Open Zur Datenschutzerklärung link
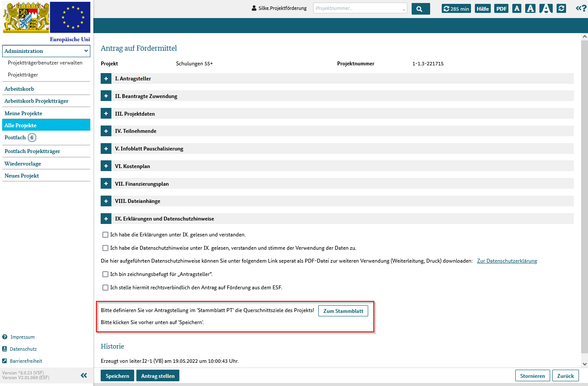This screenshot has height=386, width=588. coord(507,261)
